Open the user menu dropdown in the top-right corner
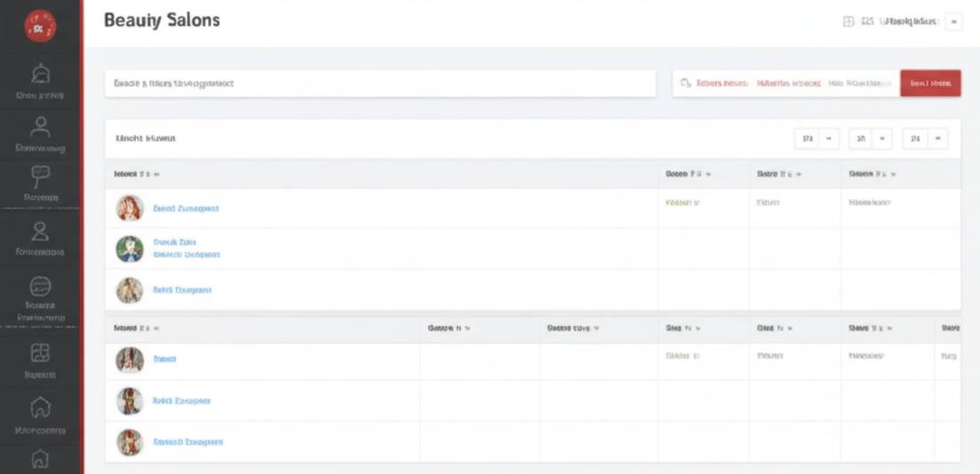This screenshot has height=474, width=980. point(953,21)
